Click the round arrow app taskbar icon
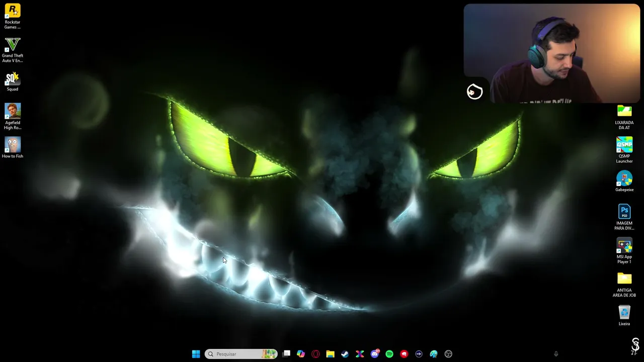 [x=419, y=354]
